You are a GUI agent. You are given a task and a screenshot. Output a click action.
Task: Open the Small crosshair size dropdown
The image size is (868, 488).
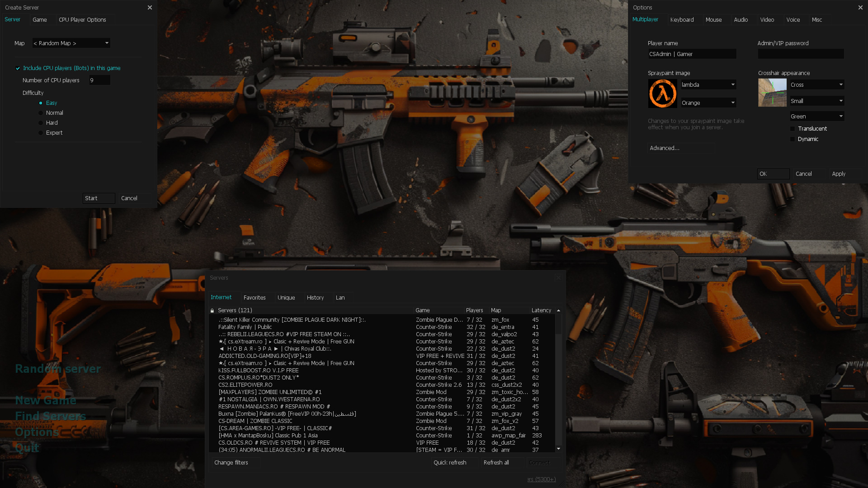click(817, 101)
